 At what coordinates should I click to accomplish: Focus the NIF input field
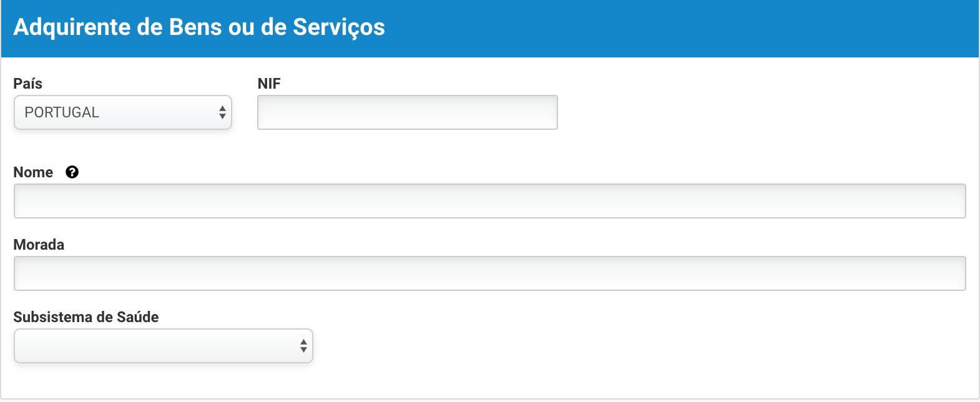click(x=407, y=112)
